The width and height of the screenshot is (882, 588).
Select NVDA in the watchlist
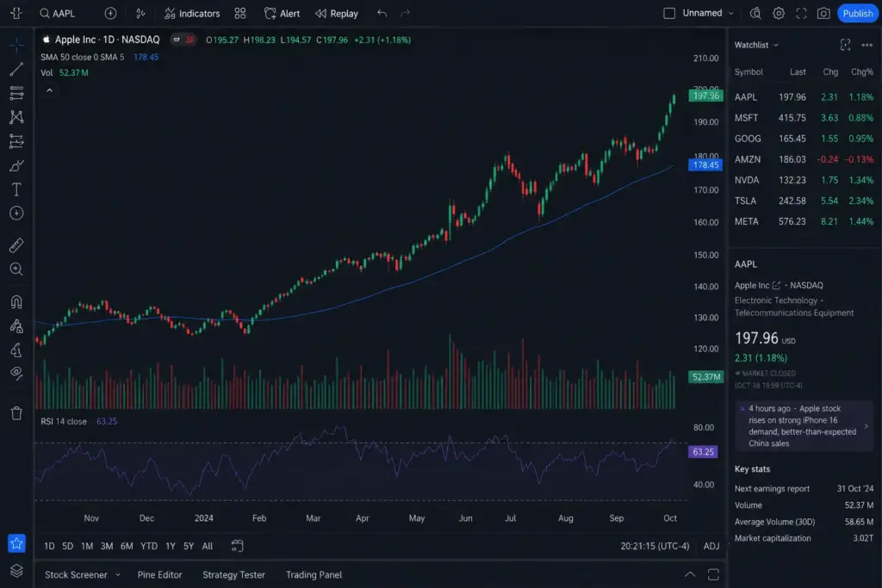click(804, 181)
